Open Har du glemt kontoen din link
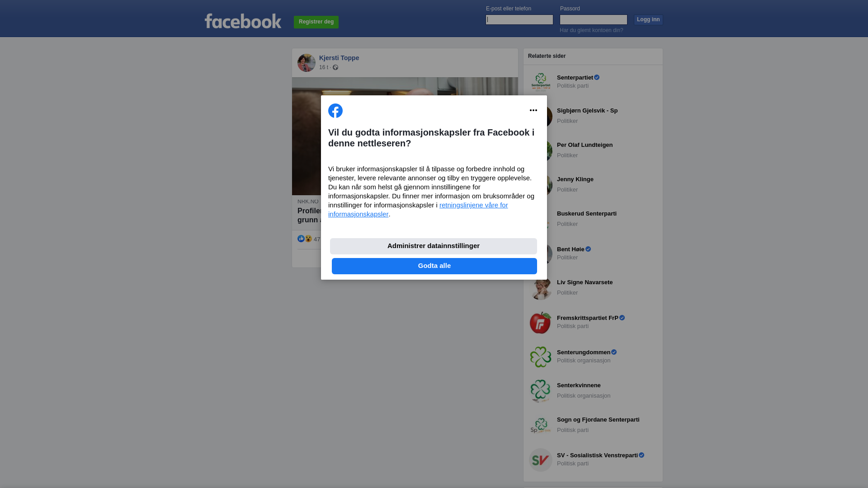 click(591, 30)
